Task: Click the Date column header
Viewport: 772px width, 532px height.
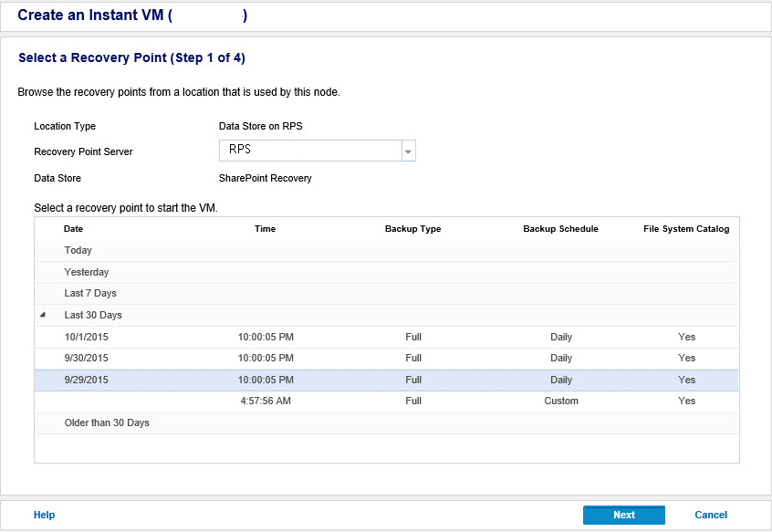Action: click(x=73, y=229)
